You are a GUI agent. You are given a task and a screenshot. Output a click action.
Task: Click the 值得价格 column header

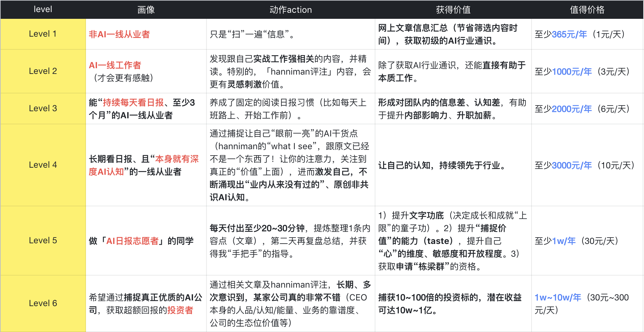pyautogui.click(x=587, y=10)
